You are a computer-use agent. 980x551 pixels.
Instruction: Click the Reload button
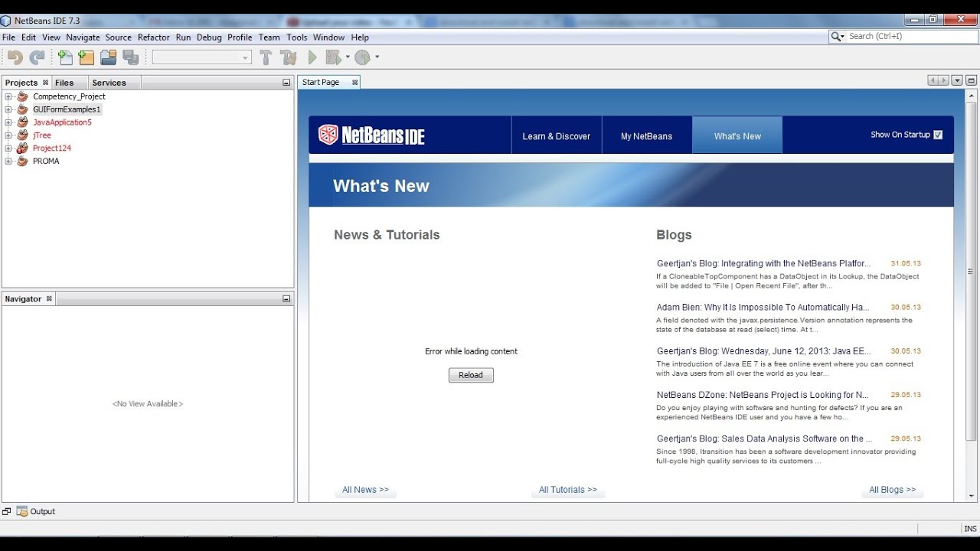[x=471, y=375]
